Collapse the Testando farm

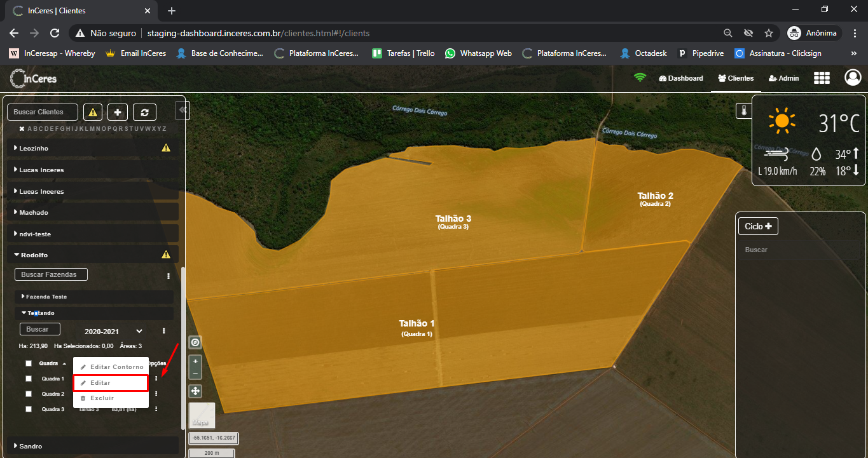click(x=94, y=313)
